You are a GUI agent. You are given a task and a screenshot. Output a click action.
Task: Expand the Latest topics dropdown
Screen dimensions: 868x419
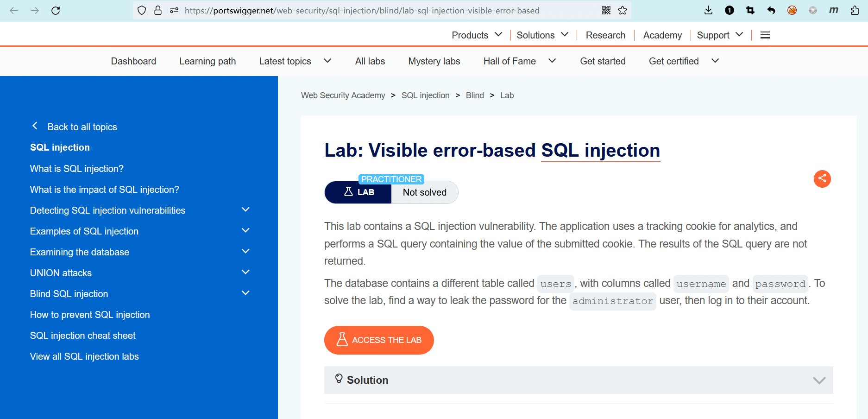pos(327,61)
